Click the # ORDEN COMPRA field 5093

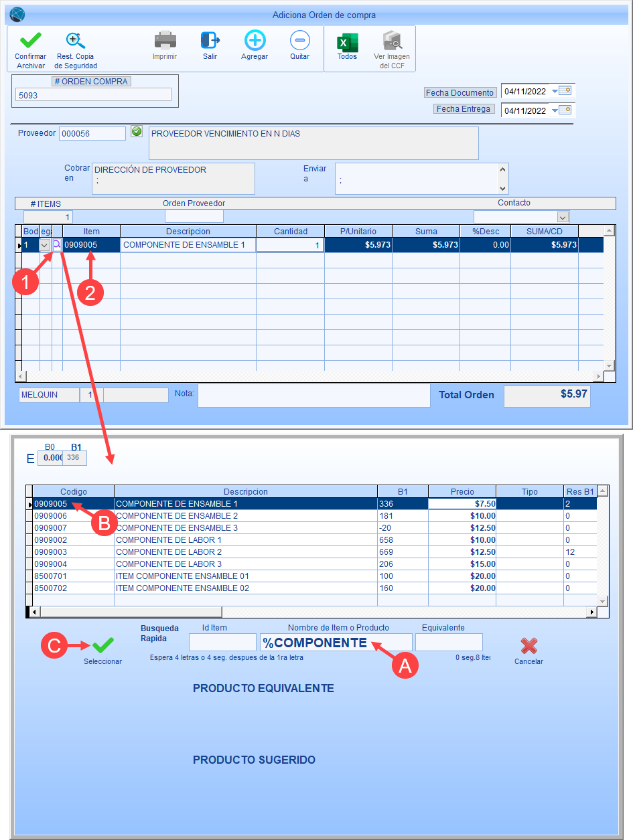coord(93,95)
